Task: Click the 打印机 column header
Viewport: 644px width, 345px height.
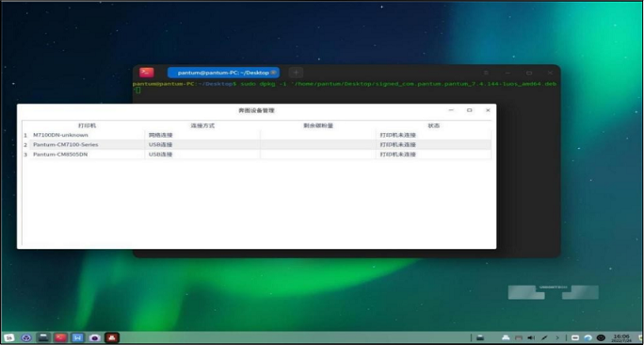Action: tap(87, 125)
